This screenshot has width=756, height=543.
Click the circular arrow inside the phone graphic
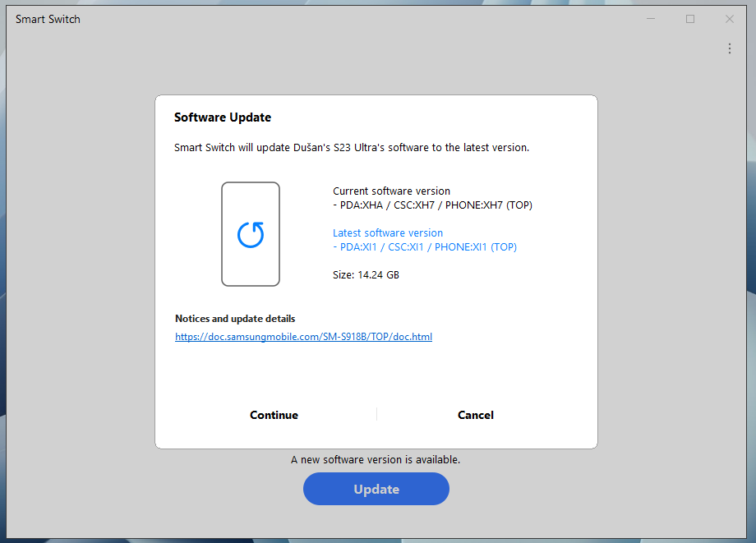point(251,235)
